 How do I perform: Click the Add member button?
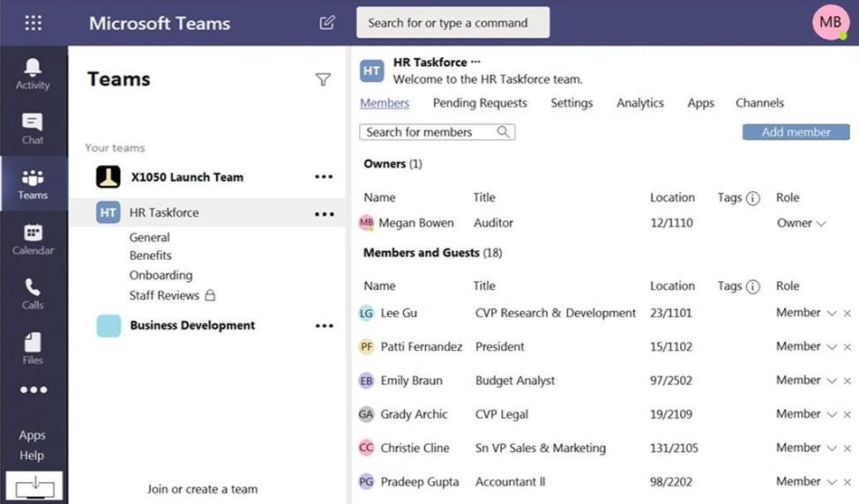pyautogui.click(x=796, y=132)
